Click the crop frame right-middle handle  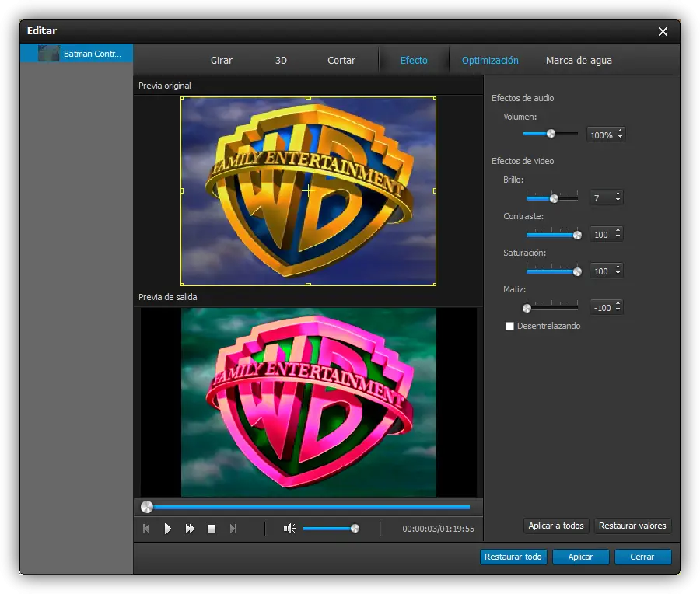[x=435, y=191]
